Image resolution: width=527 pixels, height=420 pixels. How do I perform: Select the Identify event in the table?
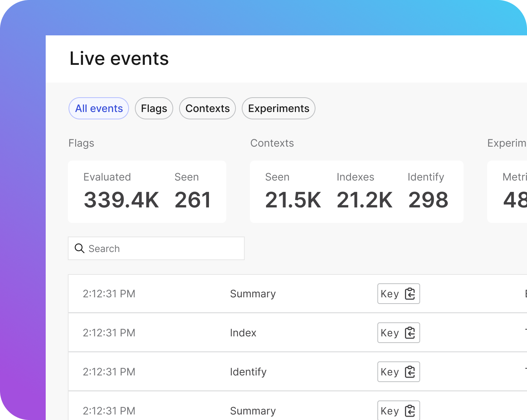(248, 372)
